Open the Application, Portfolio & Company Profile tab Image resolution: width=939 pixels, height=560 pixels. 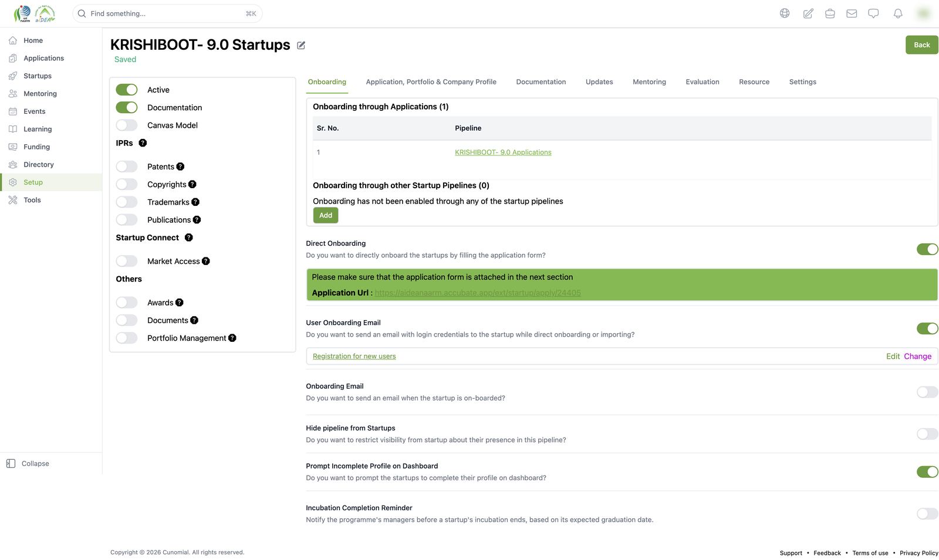click(431, 82)
